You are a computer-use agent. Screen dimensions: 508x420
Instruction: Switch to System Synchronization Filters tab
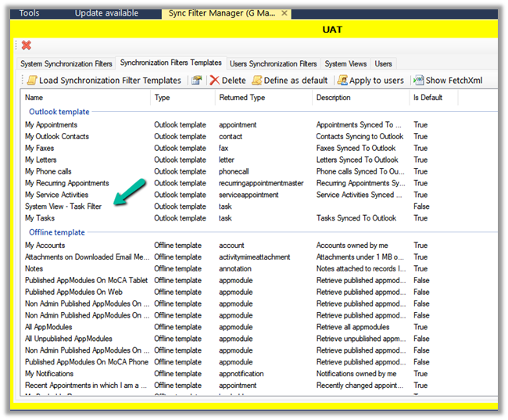(66, 63)
